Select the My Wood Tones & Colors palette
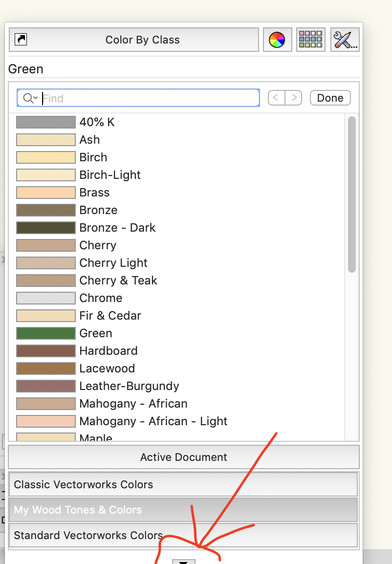The image size is (392, 564). [183, 510]
